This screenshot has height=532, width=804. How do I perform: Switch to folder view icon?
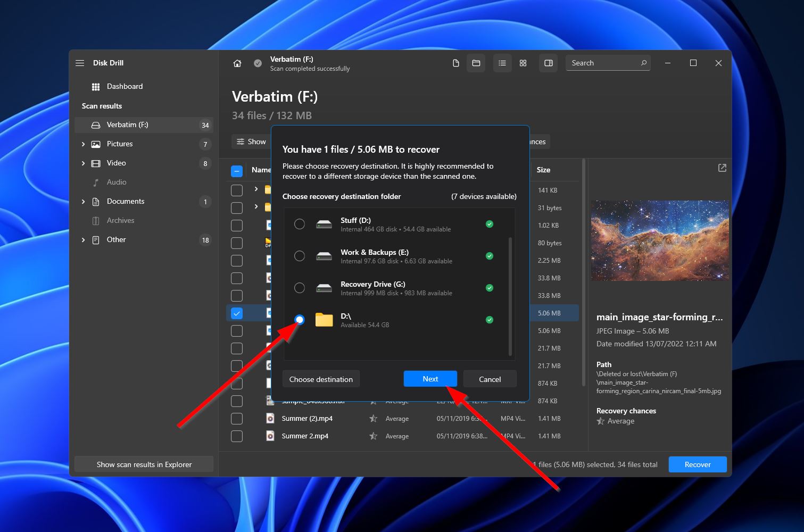(476, 63)
